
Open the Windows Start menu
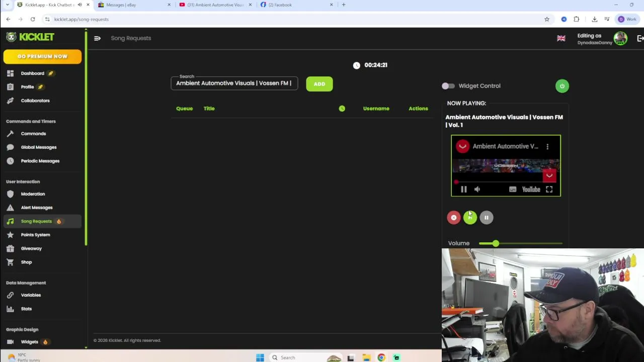(x=260, y=357)
